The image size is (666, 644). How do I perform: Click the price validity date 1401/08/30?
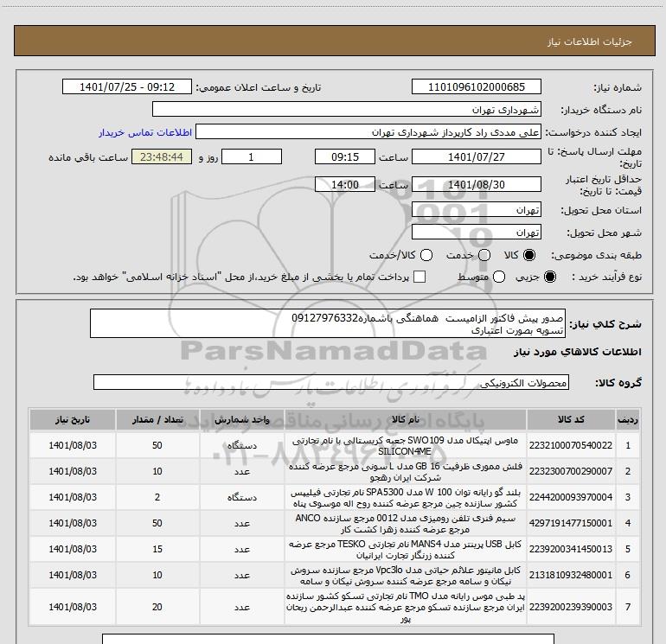coord(476,184)
